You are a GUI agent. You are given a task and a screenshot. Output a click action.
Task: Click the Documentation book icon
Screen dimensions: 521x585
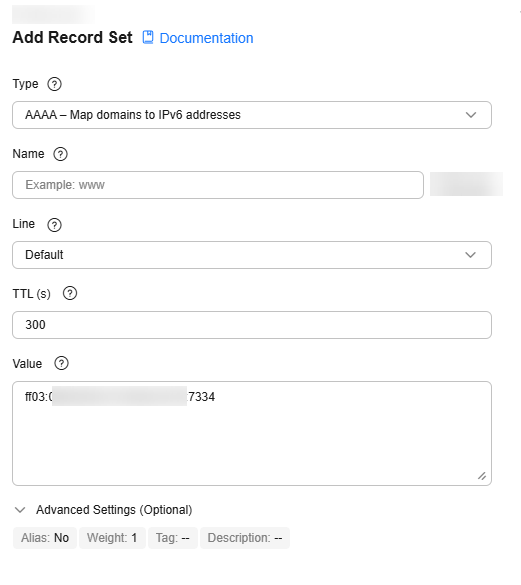[148, 37]
